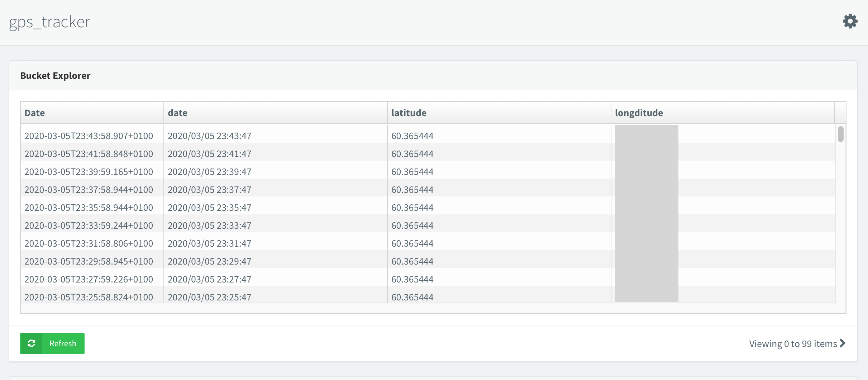Screen dimensions: 868x380
Task: Click the circular arrows icon on Refresh
Action: click(x=32, y=343)
